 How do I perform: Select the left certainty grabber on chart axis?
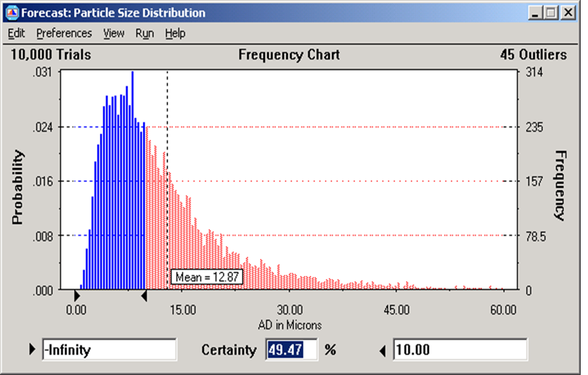point(77,296)
